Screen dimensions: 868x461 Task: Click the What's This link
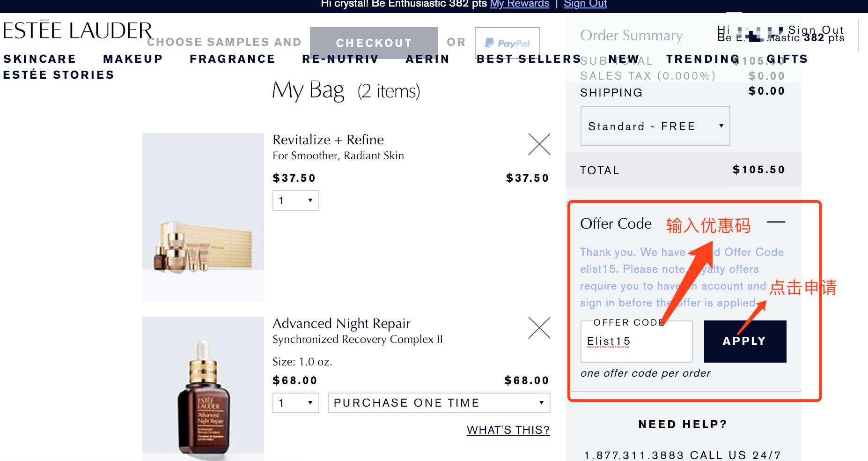coord(508,430)
